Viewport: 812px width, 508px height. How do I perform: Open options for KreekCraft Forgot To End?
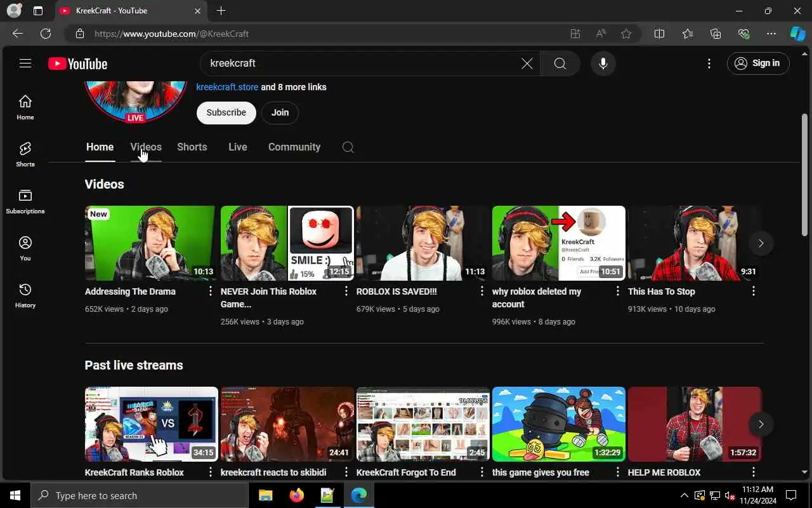point(482,472)
